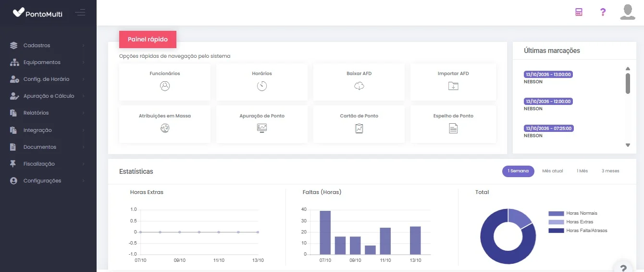Click the tallest Faltas bar at 07/10
Image resolution: width=644 pixels, height=272 pixels.
coord(325,233)
